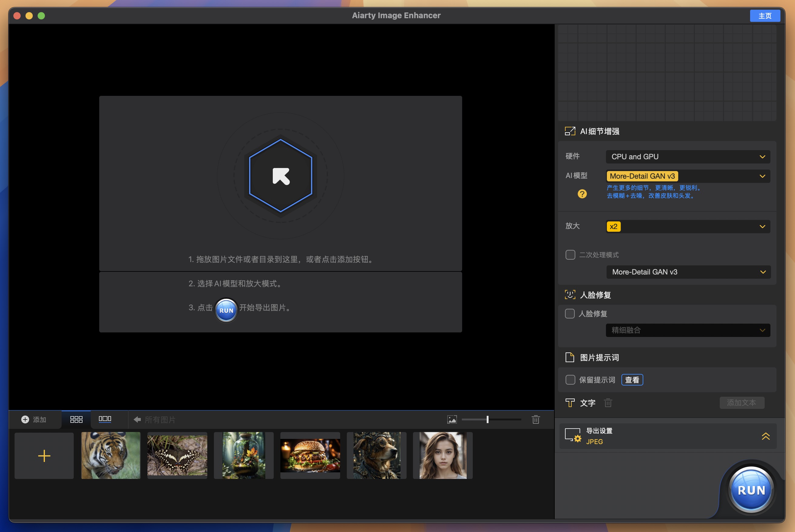This screenshot has width=795, height=532.
Task: Switch to grid view tab
Action: pyautogui.click(x=76, y=419)
